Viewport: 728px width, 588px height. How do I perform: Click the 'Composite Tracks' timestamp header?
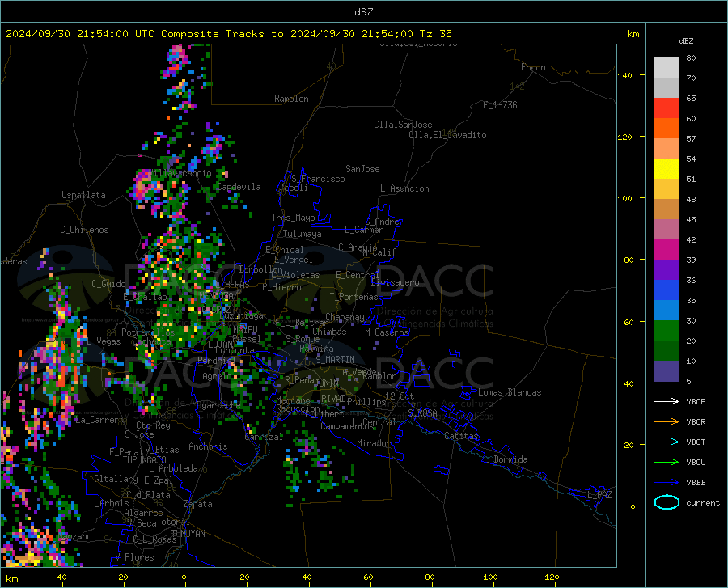coord(228,34)
